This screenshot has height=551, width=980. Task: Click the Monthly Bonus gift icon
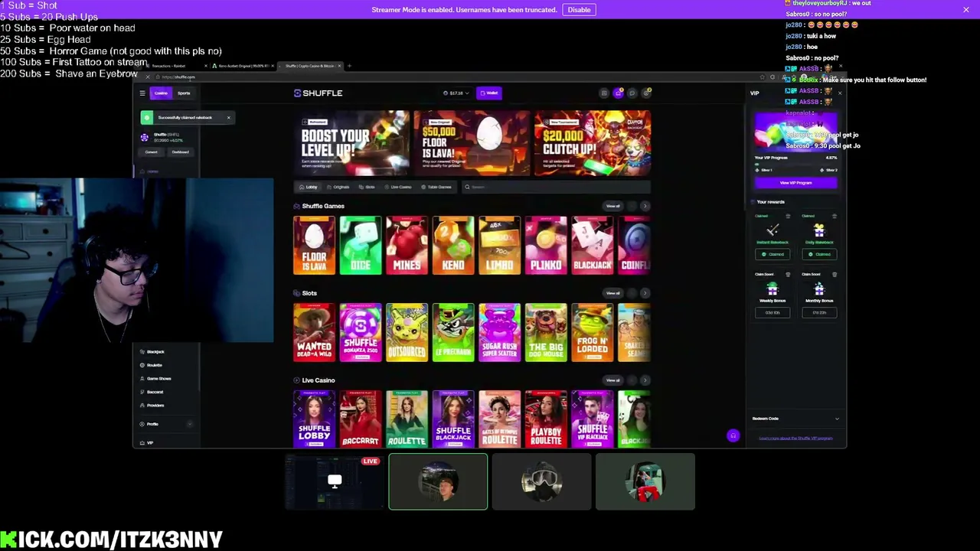(x=818, y=289)
